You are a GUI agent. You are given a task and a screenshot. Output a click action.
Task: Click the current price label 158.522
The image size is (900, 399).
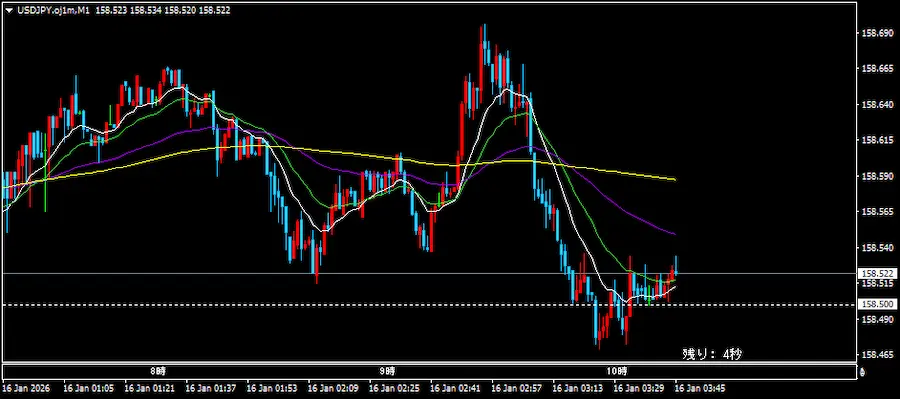coord(877,274)
